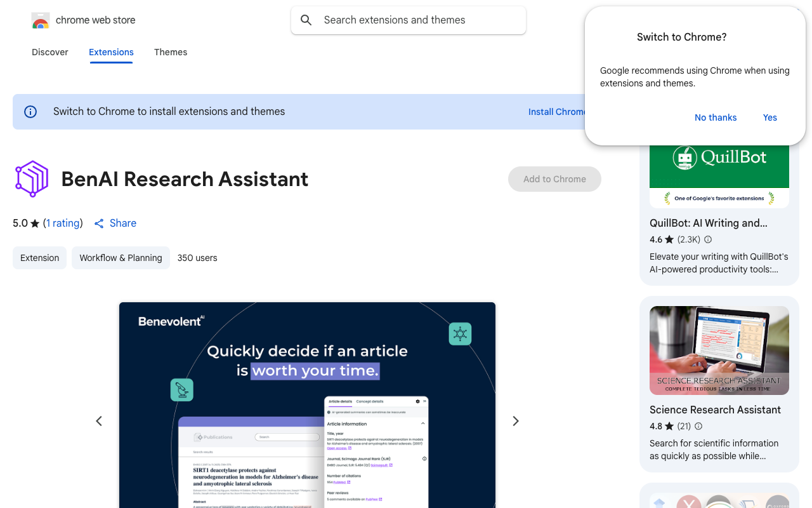The image size is (812, 508).
Task: Show the previous screenshot with left arrow
Action: (x=99, y=421)
